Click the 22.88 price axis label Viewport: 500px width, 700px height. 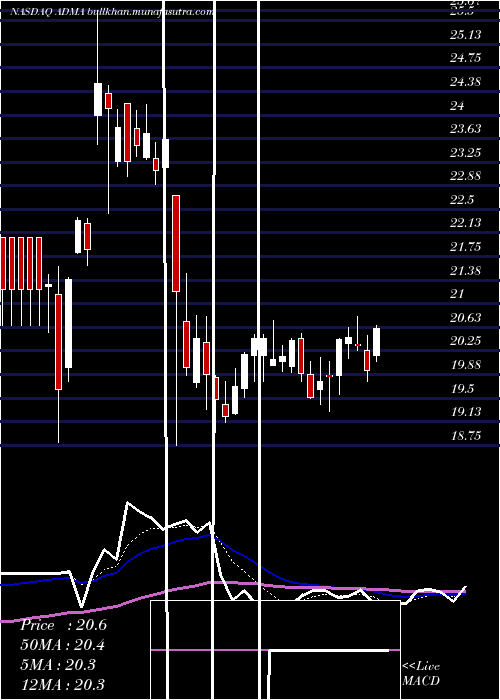point(466,176)
